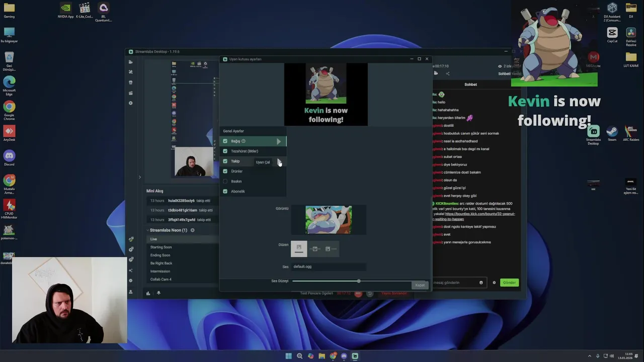Choose the image-behind-text layout option
This screenshot has width=644, height=362.
tap(314, 249)
